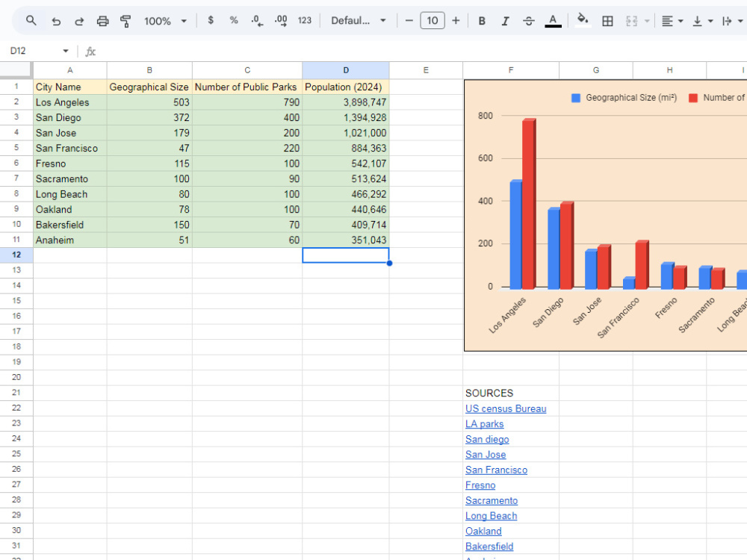
Task: Select the Anaheim cell
Action: [x=70, y=240]
